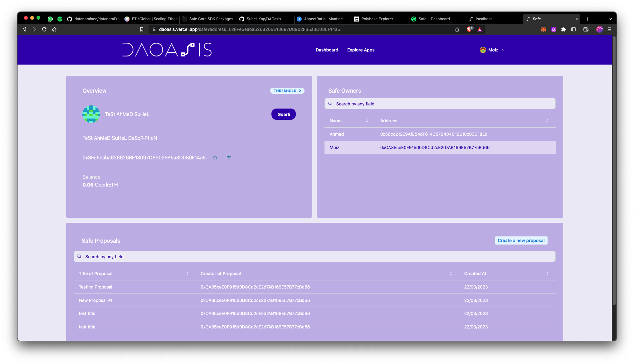Click the safe's pixelated avatar in Overview

[91, 114]
